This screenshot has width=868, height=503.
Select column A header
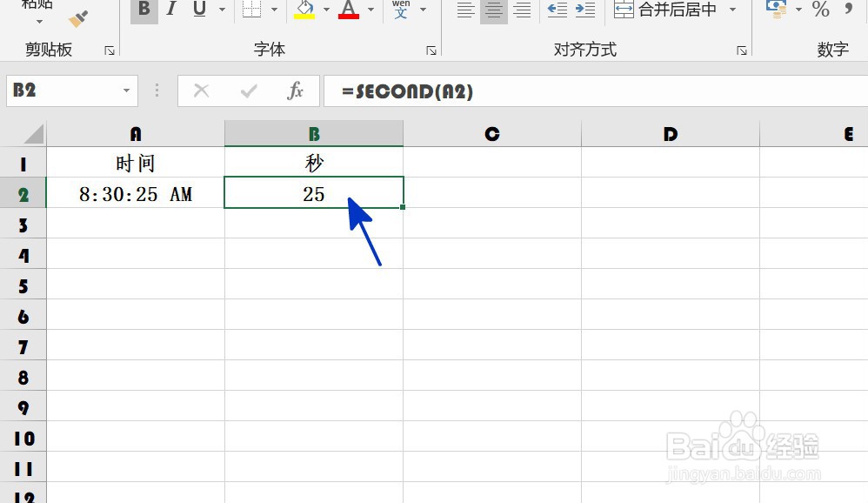point(136,133)
